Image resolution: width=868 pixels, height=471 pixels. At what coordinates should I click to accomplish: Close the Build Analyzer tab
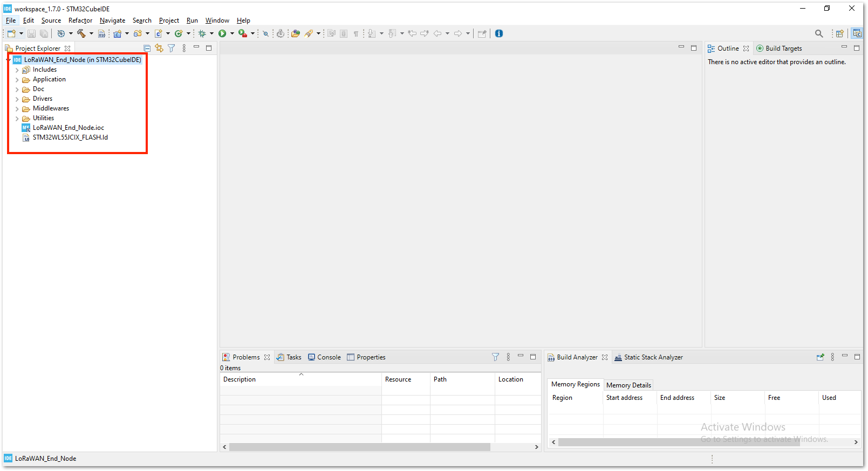[605, 357]
